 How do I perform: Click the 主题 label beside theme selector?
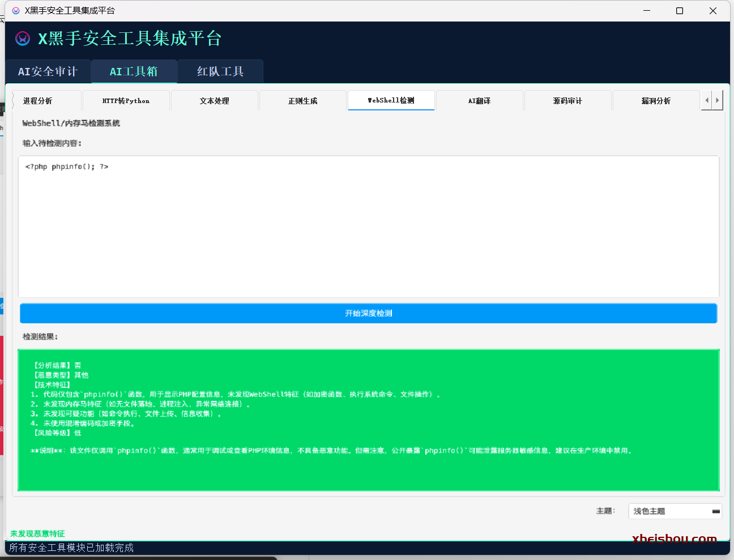tap(605, 511)
